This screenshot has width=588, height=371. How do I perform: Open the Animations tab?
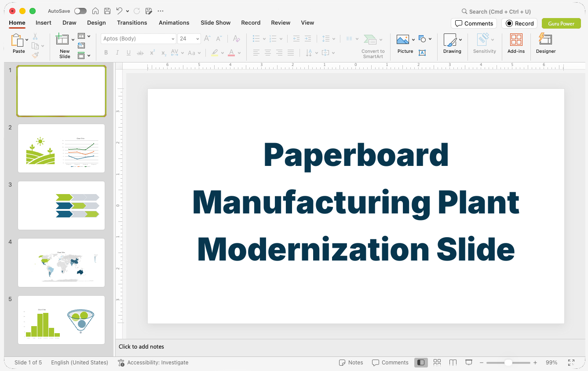(x=174, y=23)
